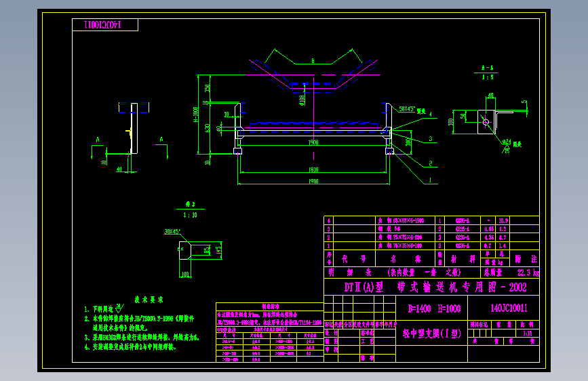Click the 300 vertical dimension near right leg
588x381 pixels.
pos(408,142)
